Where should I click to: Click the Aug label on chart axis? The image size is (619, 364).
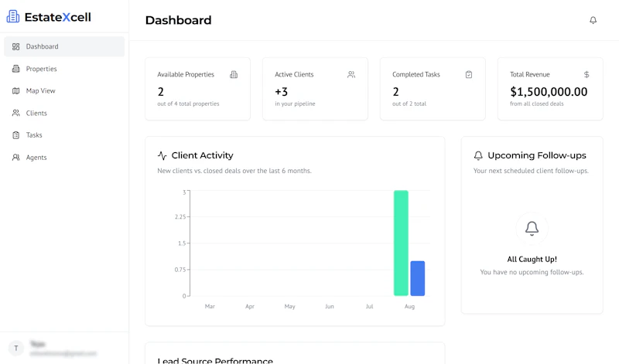coord(409,306)
